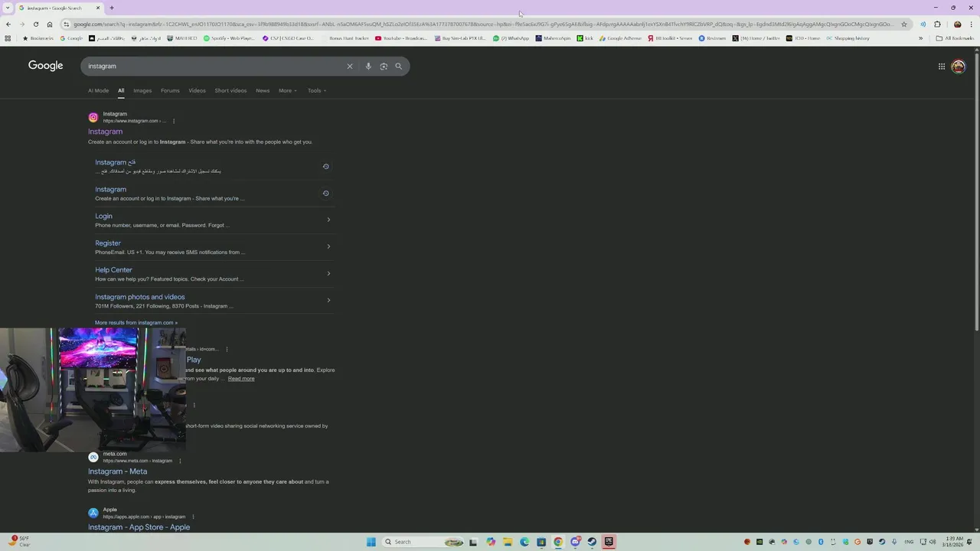Viewport: 980px width, 551px height.
Task: Open Instagram - App Store - Apple result
Action: [x=139, y=527]
